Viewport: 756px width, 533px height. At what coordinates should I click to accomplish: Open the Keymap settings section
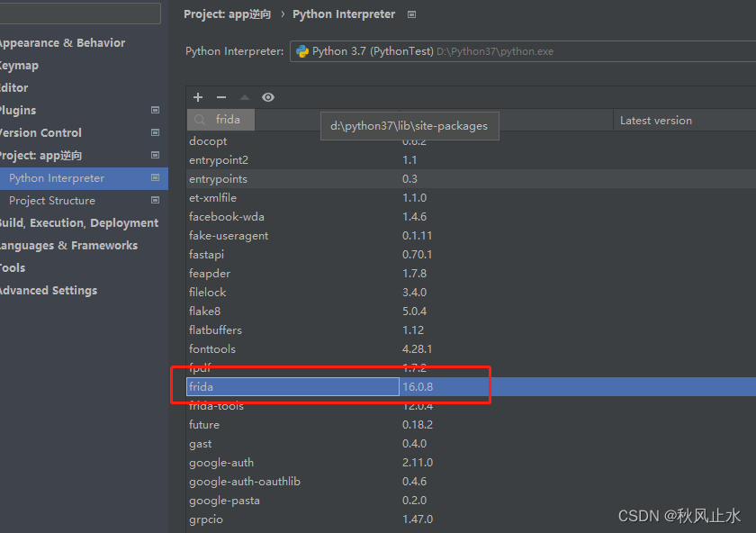pos(19,66)
